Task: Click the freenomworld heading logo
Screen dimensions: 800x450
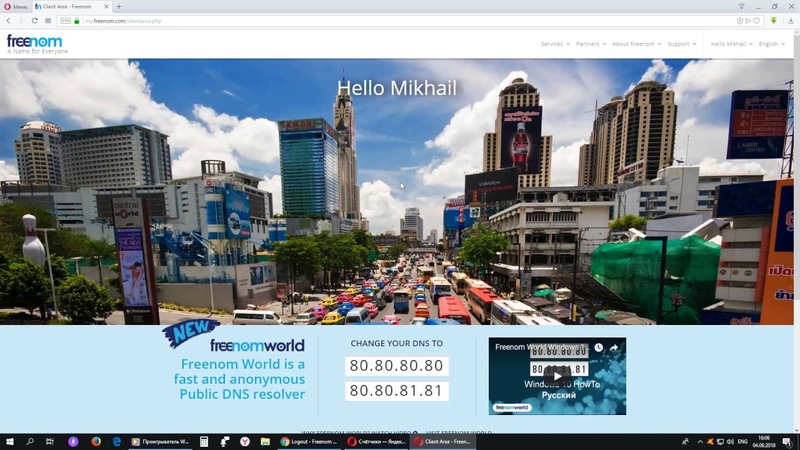Action: [257, 345]
